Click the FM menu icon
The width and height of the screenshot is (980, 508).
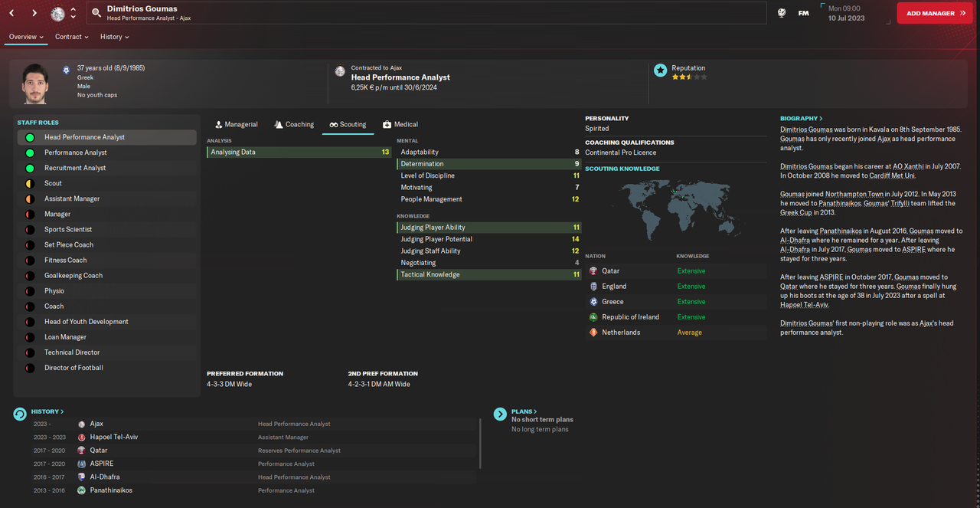(804, 13)
